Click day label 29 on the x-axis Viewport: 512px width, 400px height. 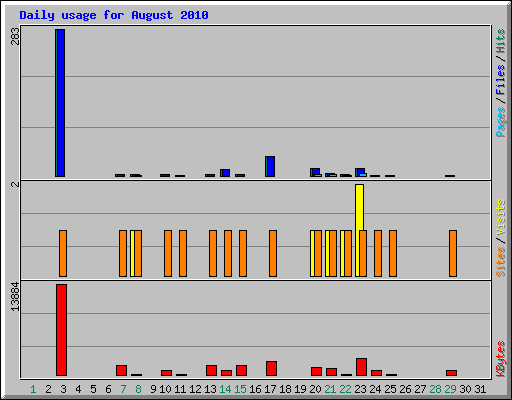450,389
